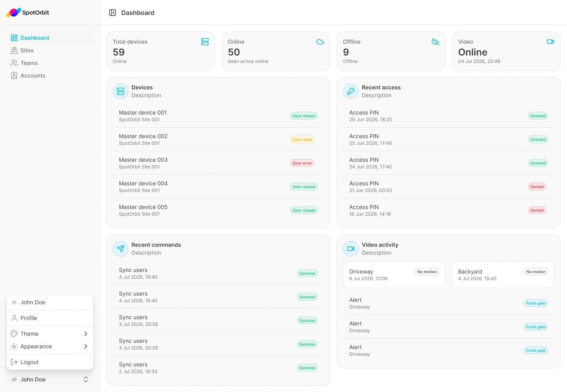Click the Teams people icon
Viewport: 567px width, 392px height.
(14, 63)
